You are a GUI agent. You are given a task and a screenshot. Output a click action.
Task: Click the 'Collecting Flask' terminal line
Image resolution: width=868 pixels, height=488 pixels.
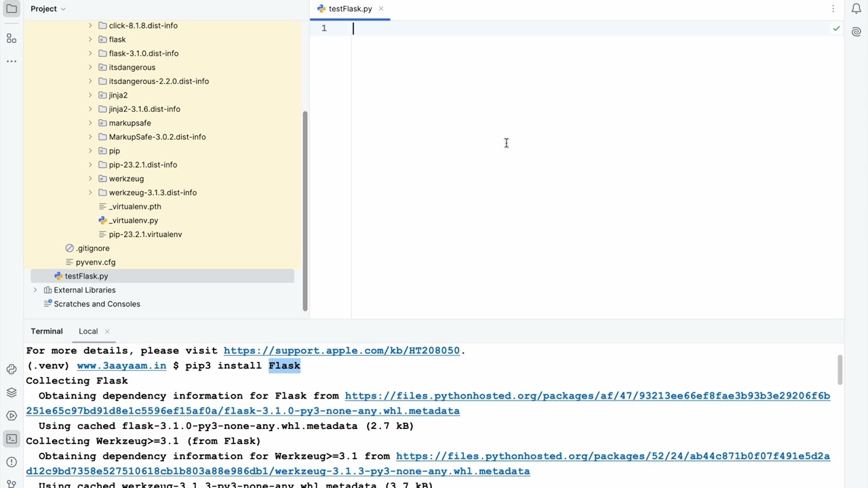pos(77,381)
